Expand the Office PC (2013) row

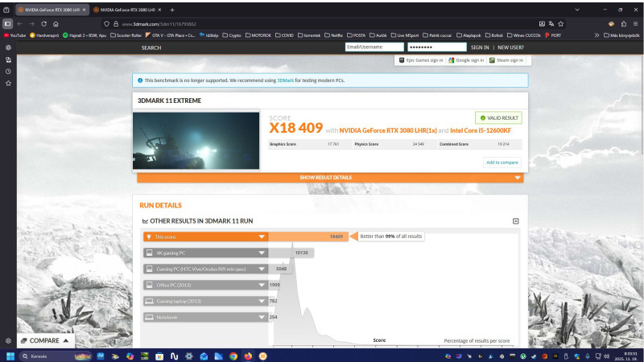click(x=261, y=285)
